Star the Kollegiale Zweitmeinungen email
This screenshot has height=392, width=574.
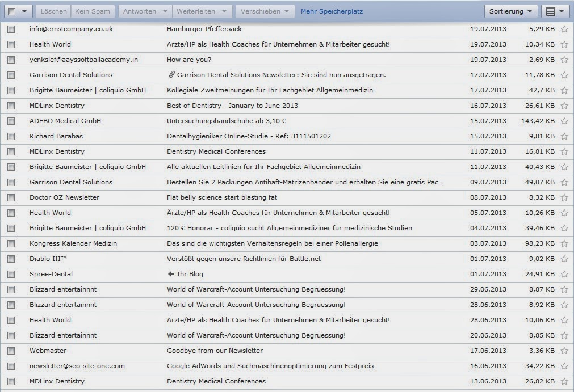(x=564, y=90)
